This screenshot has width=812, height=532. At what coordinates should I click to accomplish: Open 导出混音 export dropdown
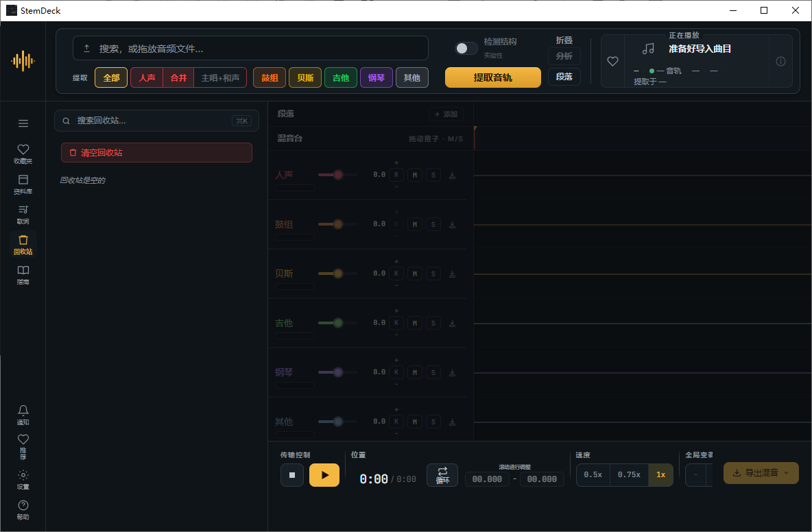pos(761,473)
